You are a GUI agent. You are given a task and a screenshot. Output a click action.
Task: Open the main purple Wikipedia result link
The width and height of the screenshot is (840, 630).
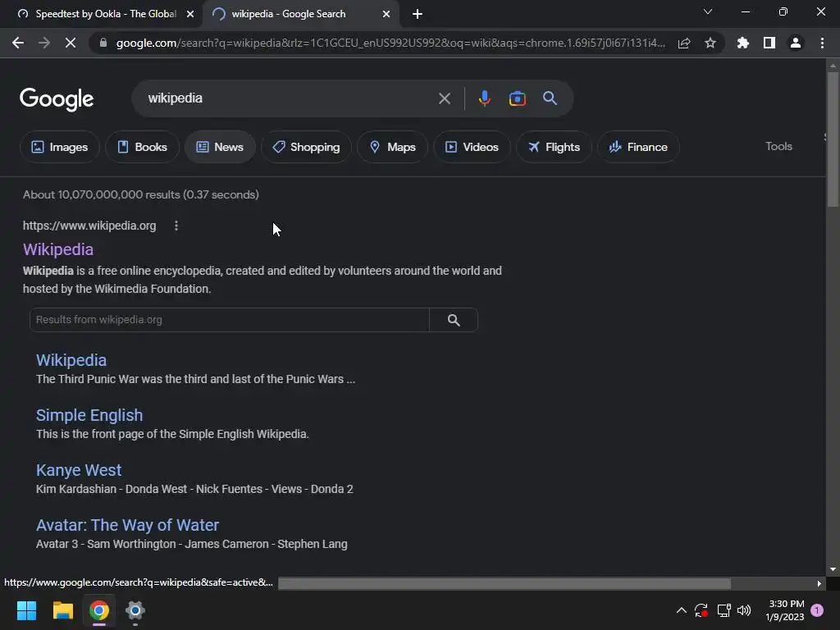pyautogui.click(x=58, y=249)
